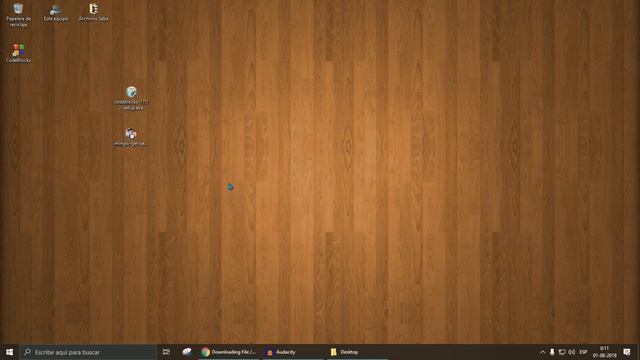Open the network tray icon
The width and height of the screenshot is (640, 360).
(x=562, y=352)
